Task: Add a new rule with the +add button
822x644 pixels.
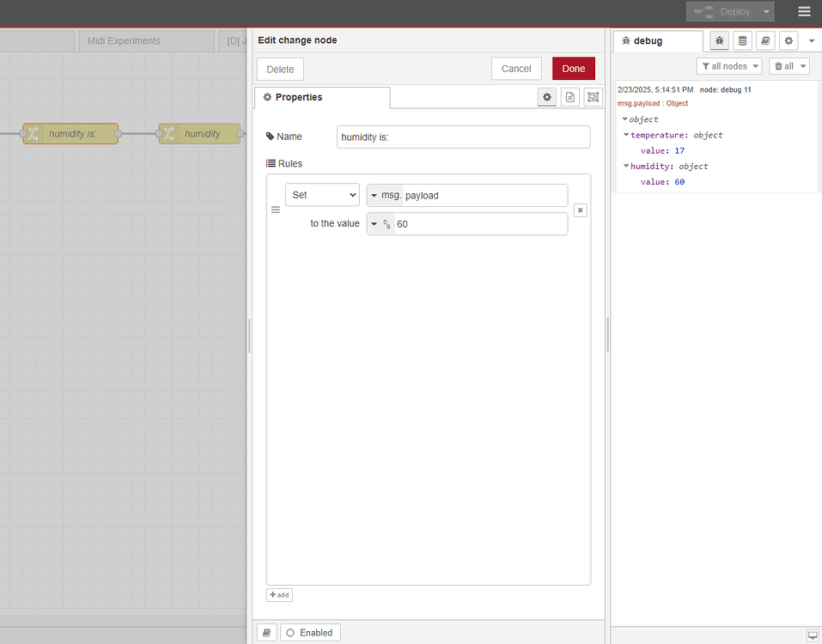Action: point(279,595)
